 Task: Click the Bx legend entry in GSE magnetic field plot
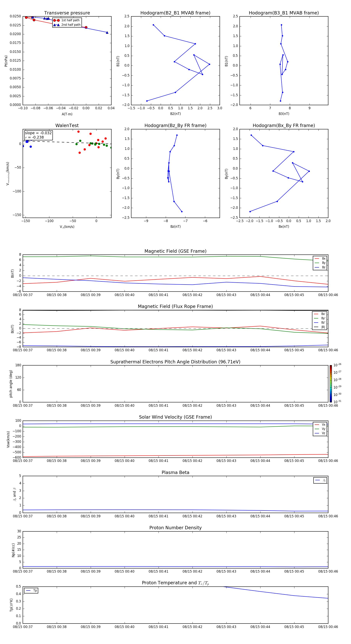(320, 259)
